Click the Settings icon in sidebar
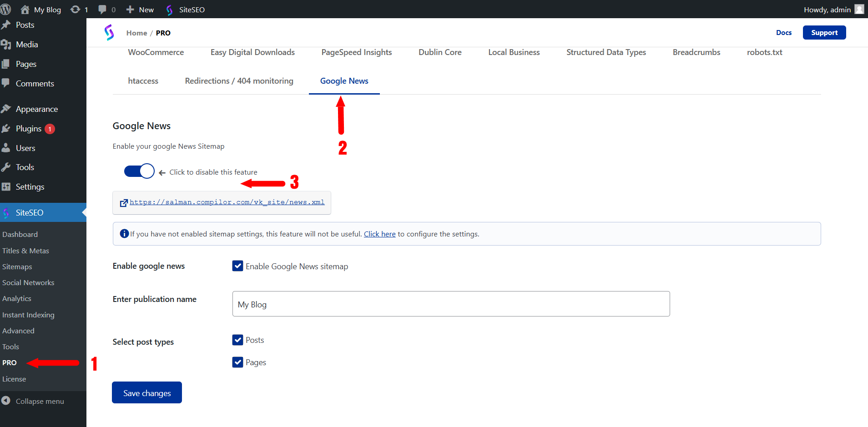 6,187
